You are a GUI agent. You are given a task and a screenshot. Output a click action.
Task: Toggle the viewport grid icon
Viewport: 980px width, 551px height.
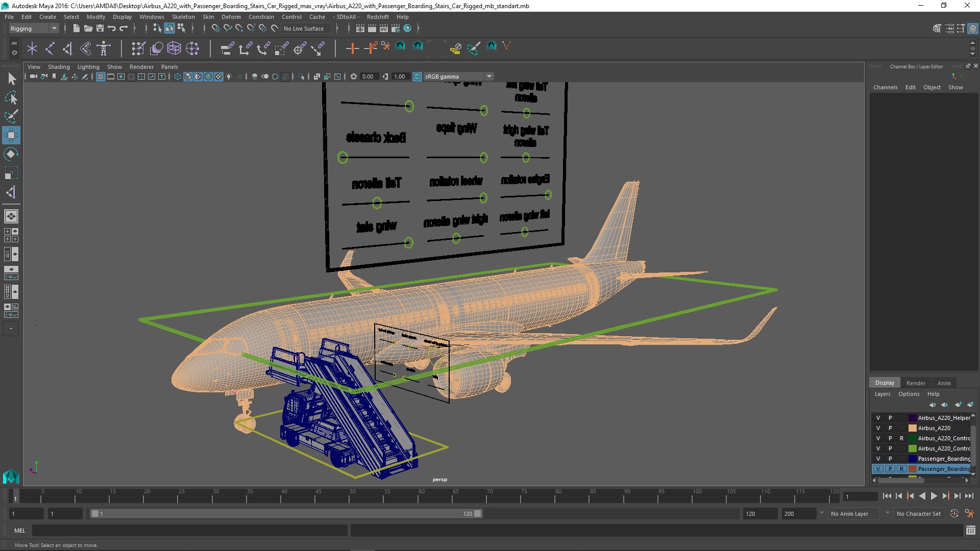101,77
